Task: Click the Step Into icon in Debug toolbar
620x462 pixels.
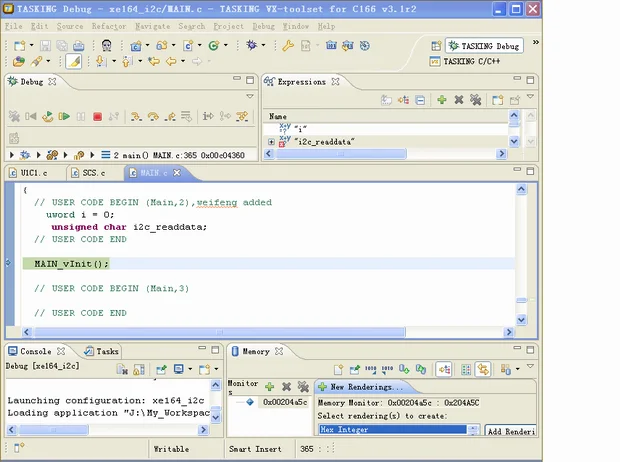Action: point(136,116)
